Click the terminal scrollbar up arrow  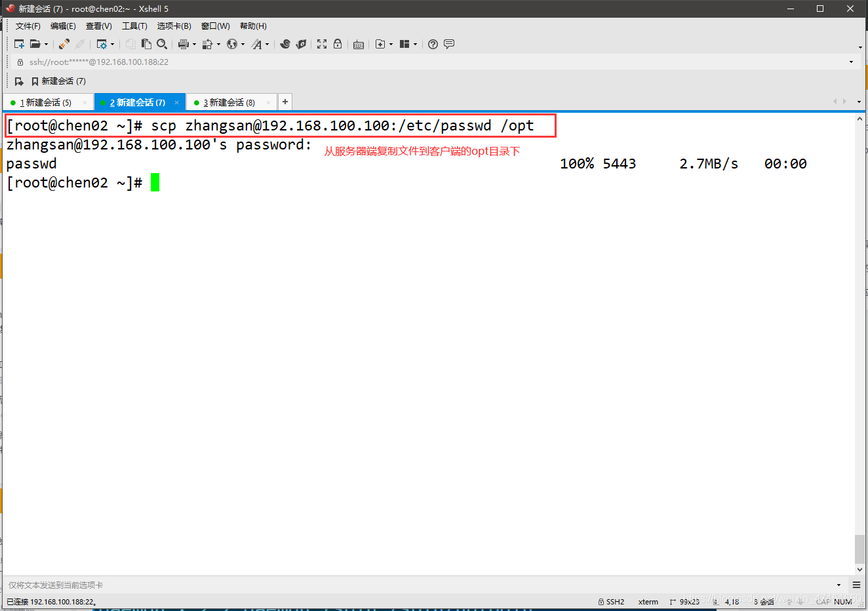point(859,119)
